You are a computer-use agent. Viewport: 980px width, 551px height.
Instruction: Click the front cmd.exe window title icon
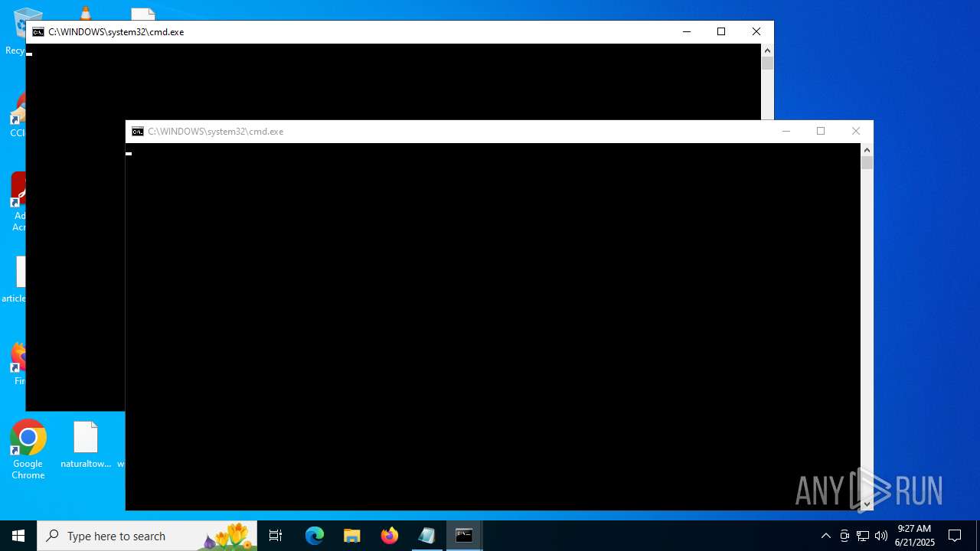coord(138,132)
